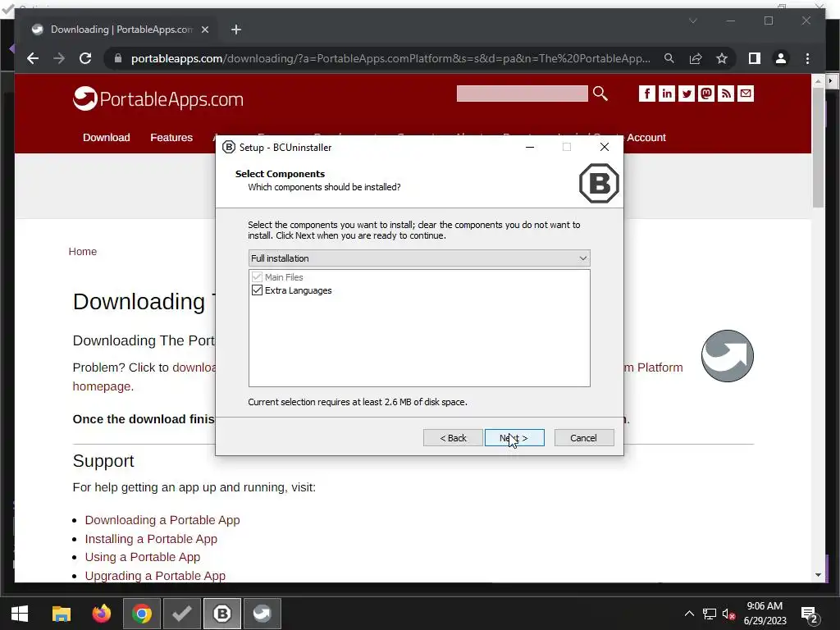Viewport: 840px width, 630px height.
Task: Open Downloading a Portable App link
Action: point(162,520)
